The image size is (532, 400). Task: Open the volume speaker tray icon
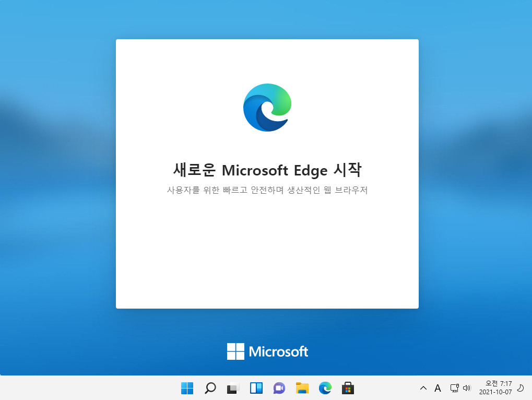pyautogui.click(x=467, y=388)
